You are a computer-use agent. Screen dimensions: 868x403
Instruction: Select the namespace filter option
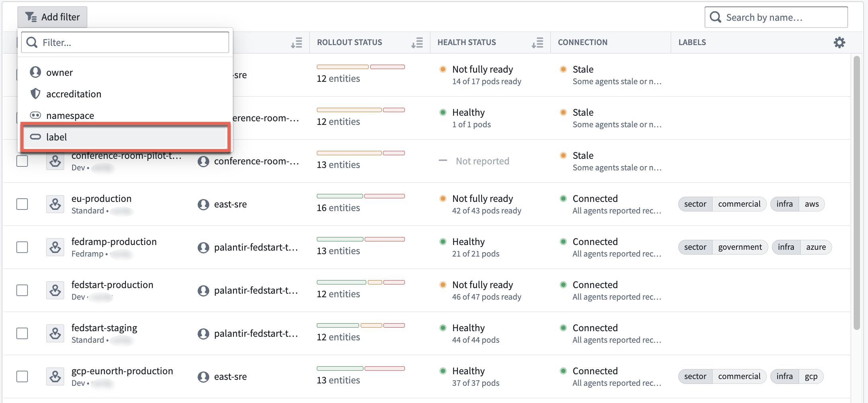coord(125,115)
